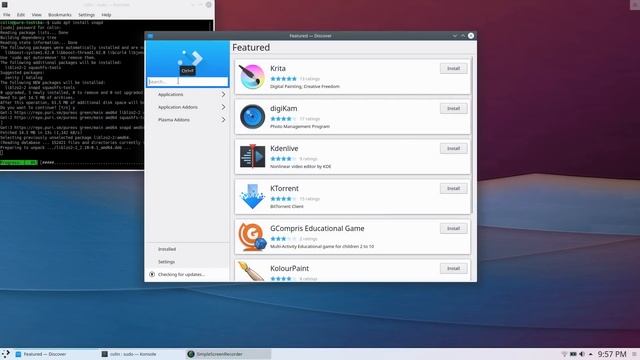Image resolution: width=640 pixels, height=360 pixels.
Task: Click the digiKam camera lens icon
Action: point(252,117)
